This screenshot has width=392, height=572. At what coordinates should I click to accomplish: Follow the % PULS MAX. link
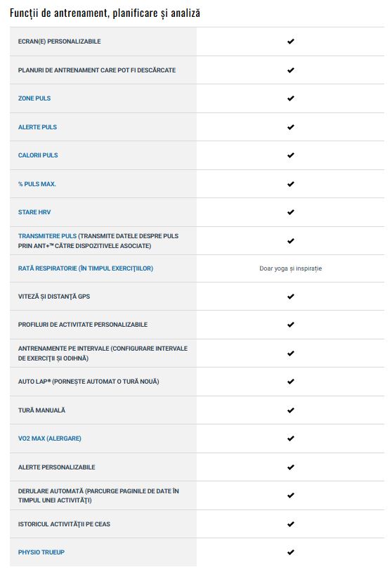point(37,184)
